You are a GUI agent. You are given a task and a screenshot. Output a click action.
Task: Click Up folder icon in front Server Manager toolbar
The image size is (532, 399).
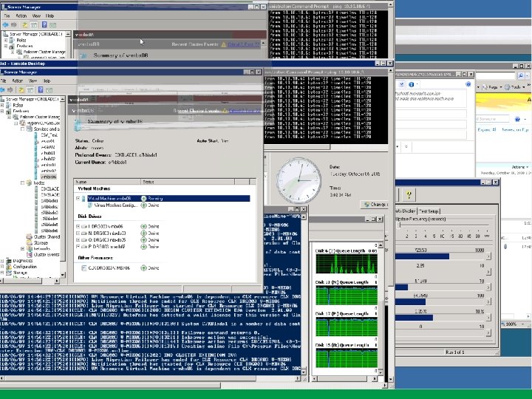21,90
